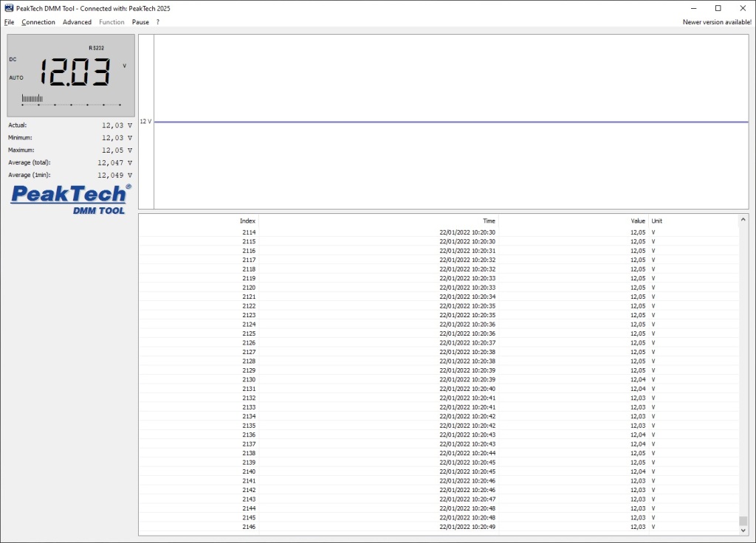Open the File menu
Viewport: 756px width, 543px height.
tap(10, 22)
